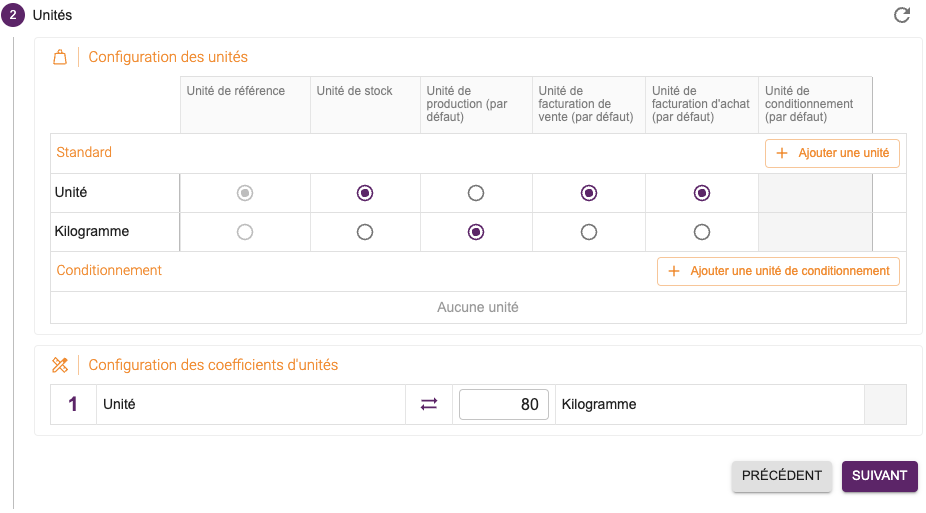Click the plus icon in Ajouter une unité

point(781,153)
